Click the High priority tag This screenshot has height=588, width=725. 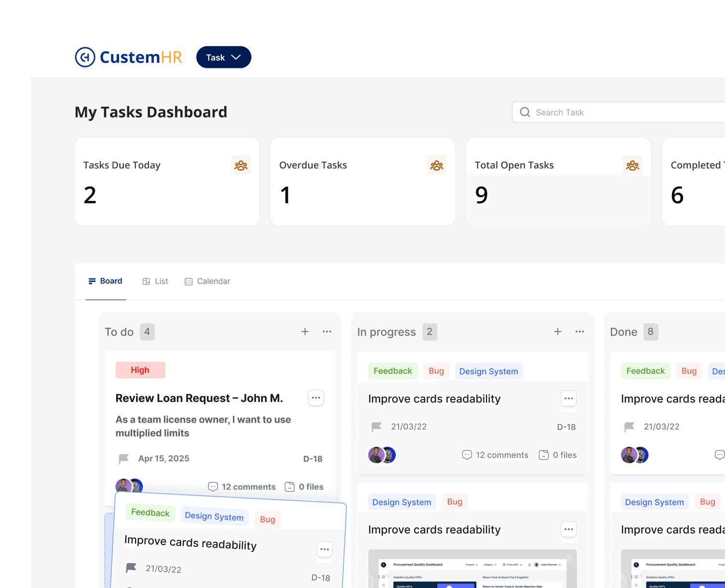click(140, 370)
